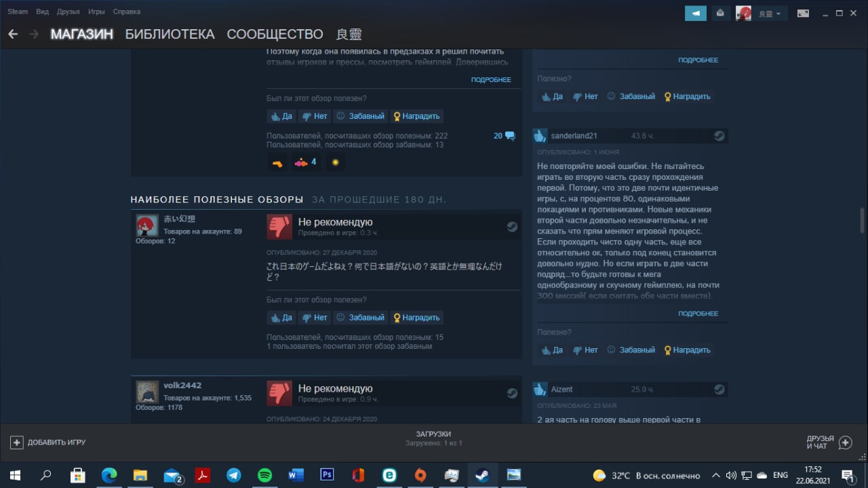Open the announcements megaphone icon

pos(696,13)
